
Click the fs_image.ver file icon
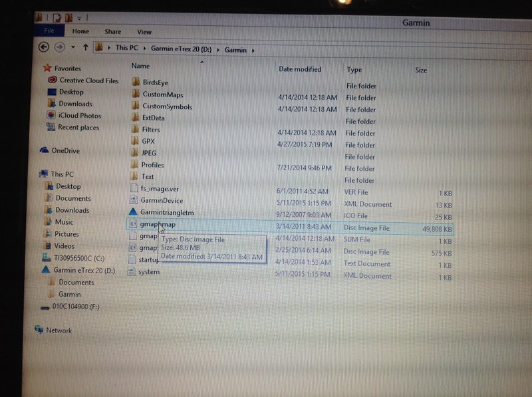pos(134,188)
